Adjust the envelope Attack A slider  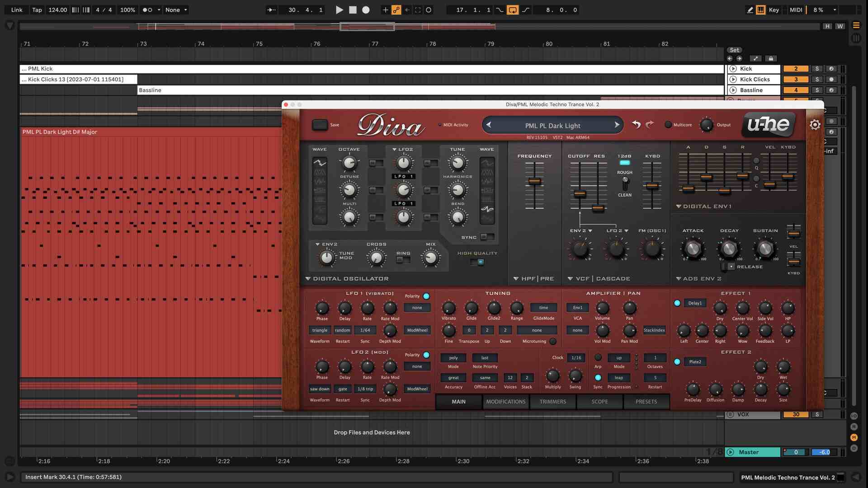click(688, 189)
